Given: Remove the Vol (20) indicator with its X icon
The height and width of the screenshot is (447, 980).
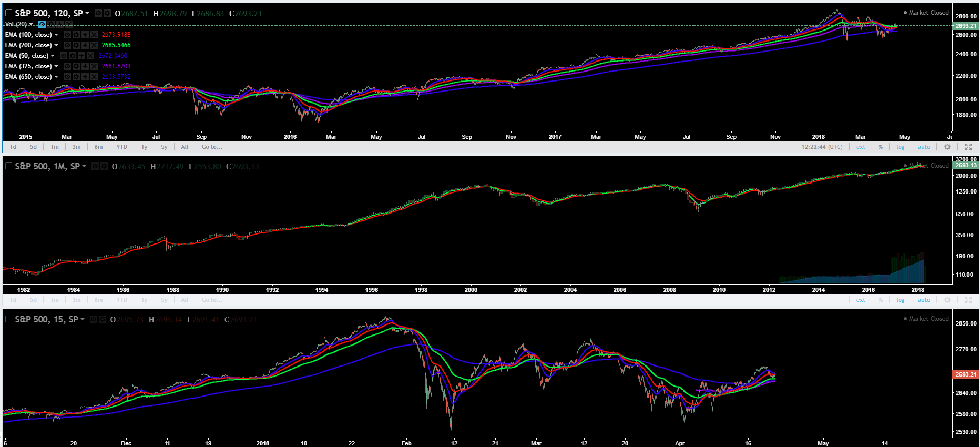Looking at the screenshot, I should [x=69, y=24].
